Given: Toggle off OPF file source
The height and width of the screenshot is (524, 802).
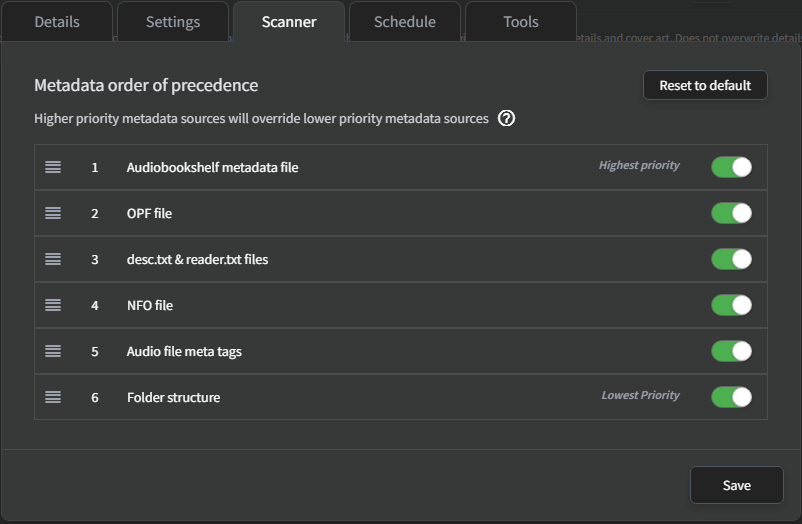Looking at the screenshot, I should point(731,213).
